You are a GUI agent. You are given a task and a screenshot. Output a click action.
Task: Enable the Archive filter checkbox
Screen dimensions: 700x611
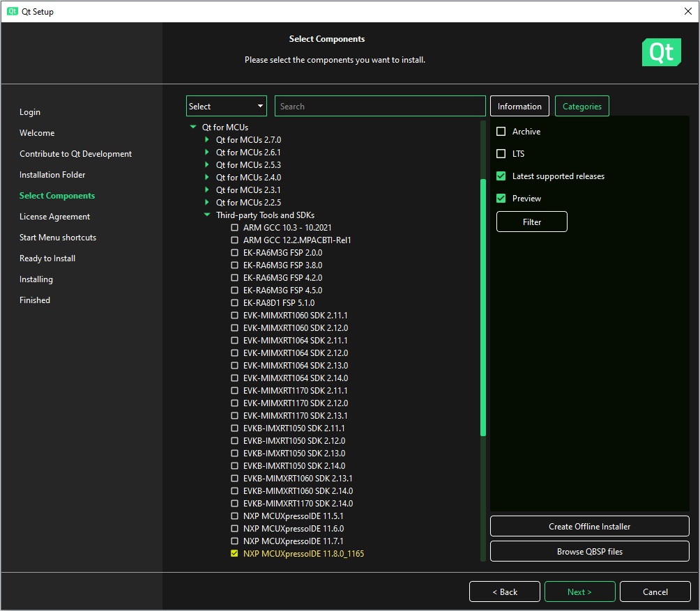pos(501,131)
